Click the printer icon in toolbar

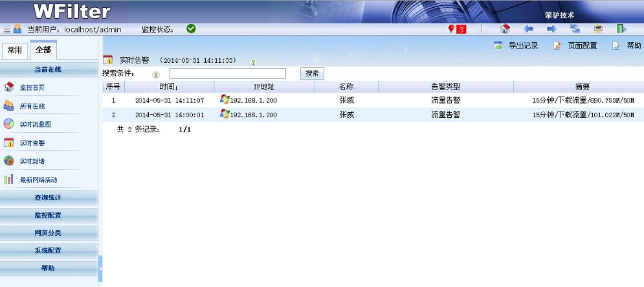(x=598, y=29)
